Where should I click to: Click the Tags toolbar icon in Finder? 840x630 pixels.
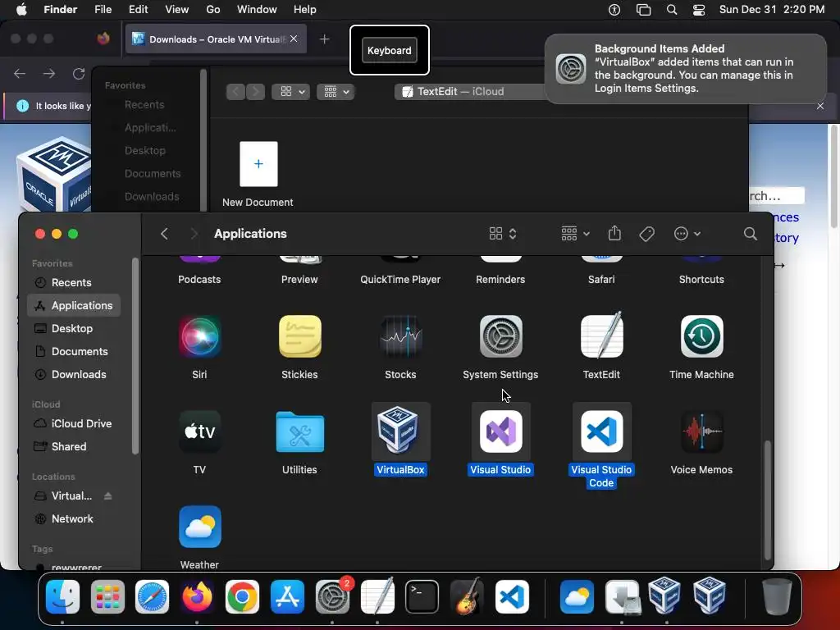coord(646,234)
